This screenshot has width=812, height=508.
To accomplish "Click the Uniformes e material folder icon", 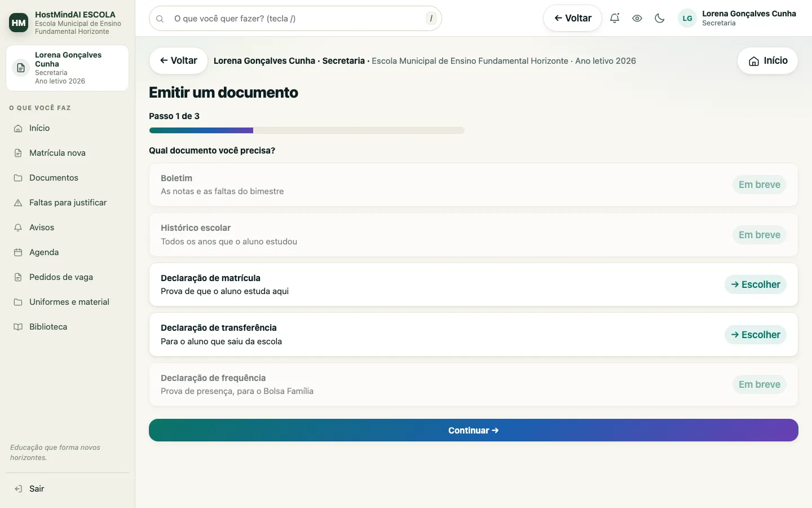I will pos(18,302).
